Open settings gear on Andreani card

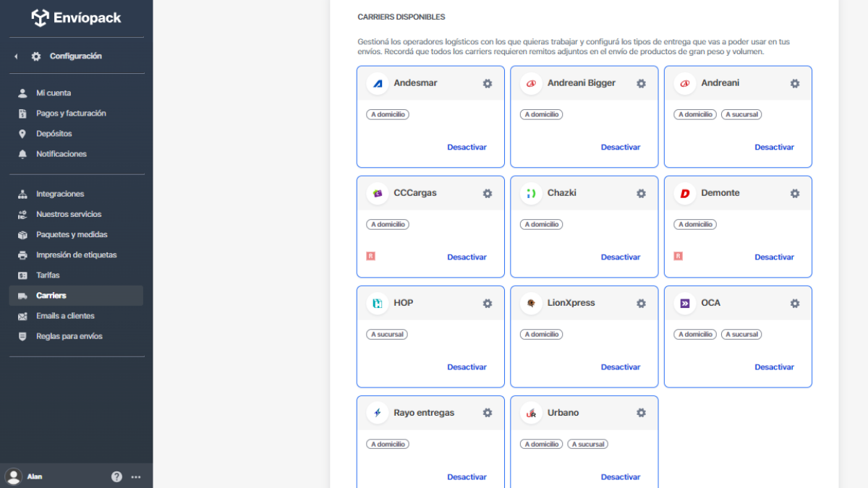(x=795, y=83)
